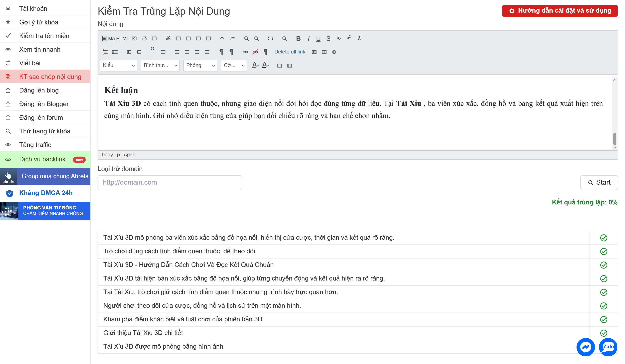Undo the last edit
The width and height of the screenshot is (625, 364).
click(x=222, y=38)
